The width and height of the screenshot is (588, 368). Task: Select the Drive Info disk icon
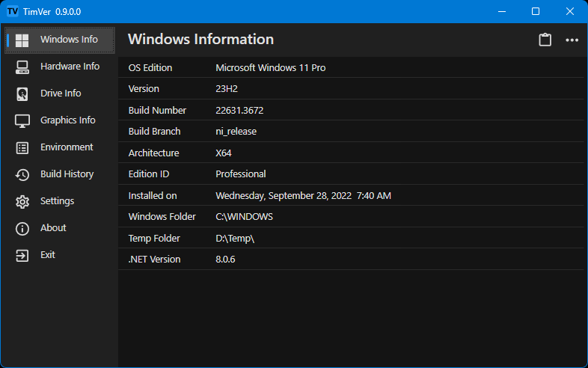coord(22,93)
